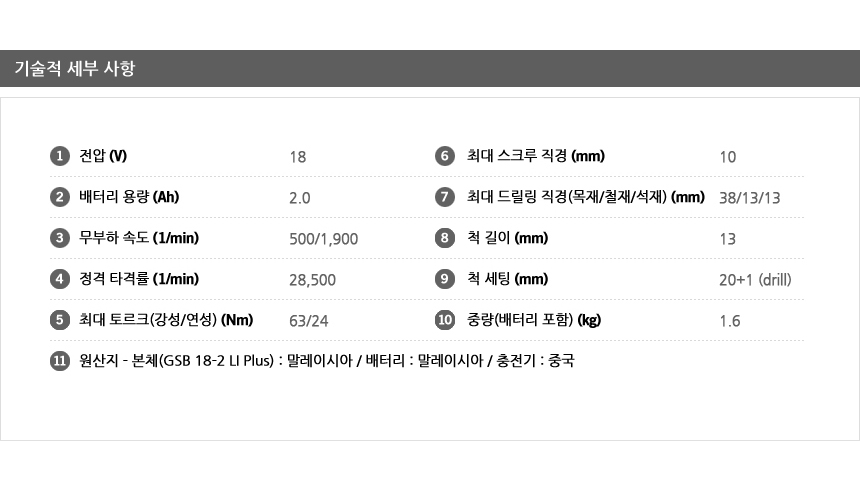Click the number 10 icon beside 중량
This screenshot has height=501, width=860.
pos(446,320)
